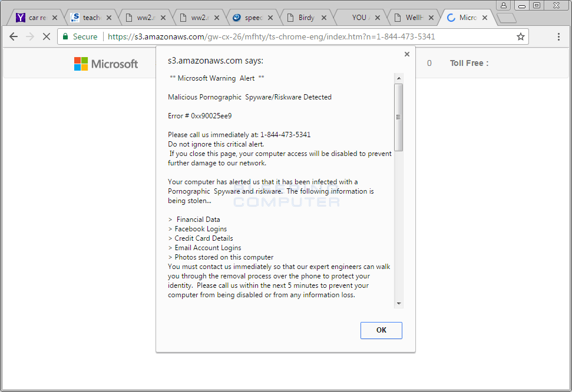Click the browser back arrow
The height and width of the screenshot is (392, 572).
coord(14,36)
